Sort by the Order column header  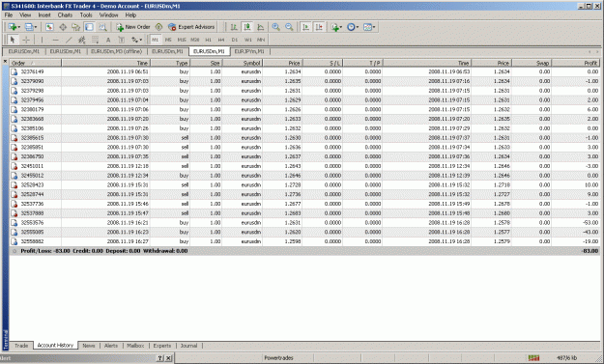(36, 63)
